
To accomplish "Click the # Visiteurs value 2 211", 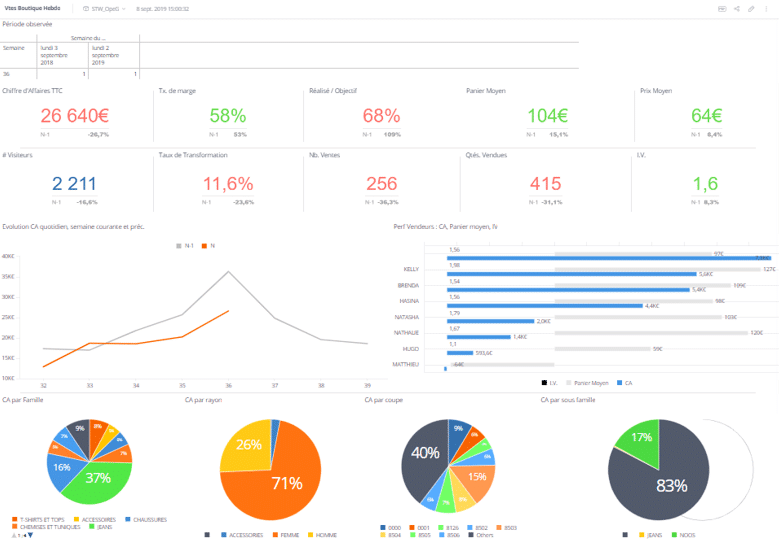I will [x=75, y=183].
